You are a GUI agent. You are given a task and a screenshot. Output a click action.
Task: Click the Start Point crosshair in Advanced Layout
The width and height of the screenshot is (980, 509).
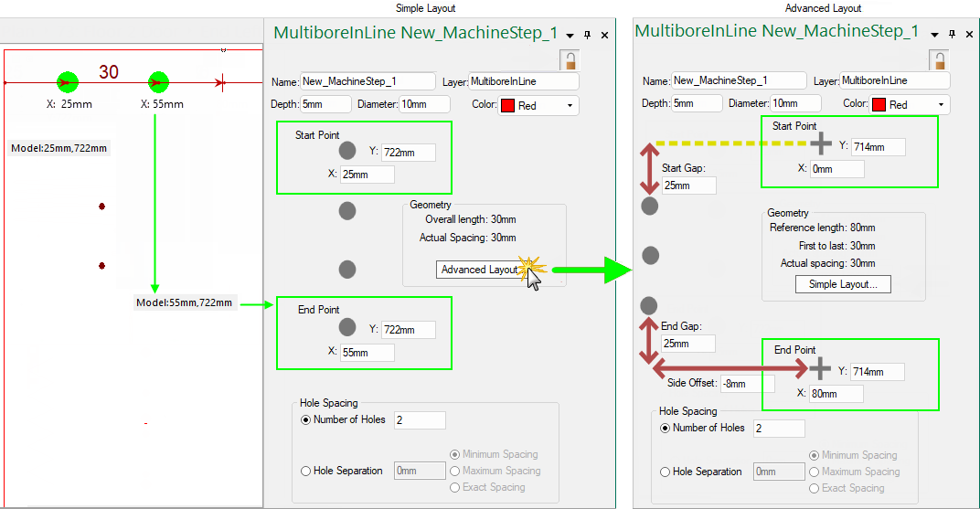[x=821, y=143]
